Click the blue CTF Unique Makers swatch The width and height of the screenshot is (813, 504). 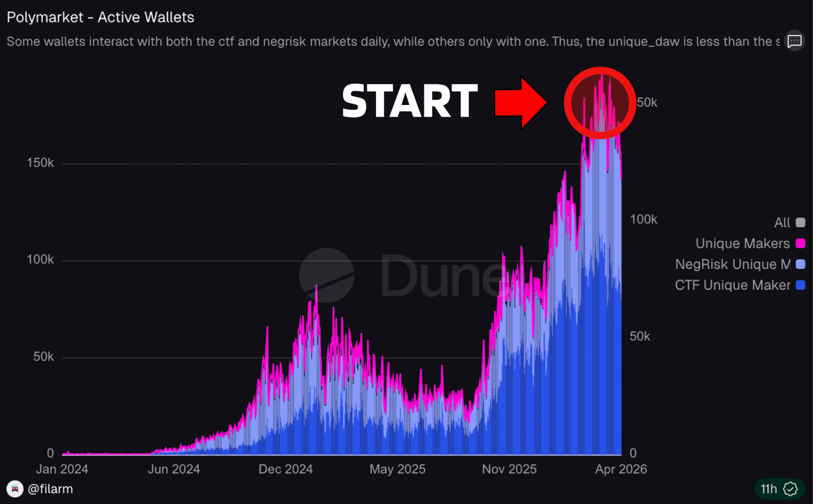[801, 285]
